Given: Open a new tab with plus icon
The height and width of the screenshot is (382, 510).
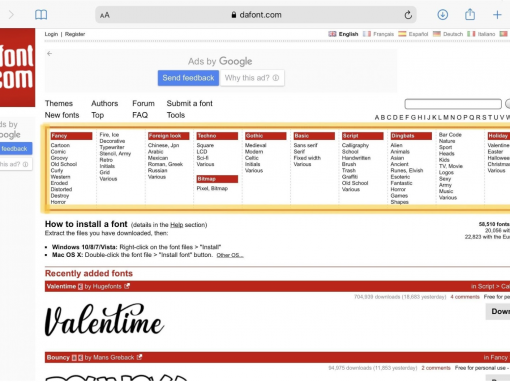Looking at the screenshot, I should pyautogui.click(x=497, y=15).
